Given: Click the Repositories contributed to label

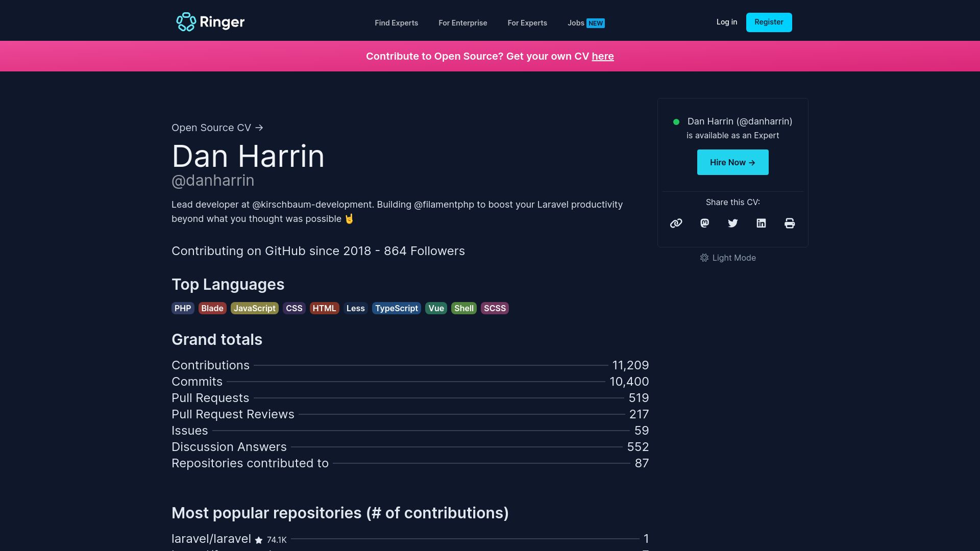Looking at the screenshot, I should [250, 463].
